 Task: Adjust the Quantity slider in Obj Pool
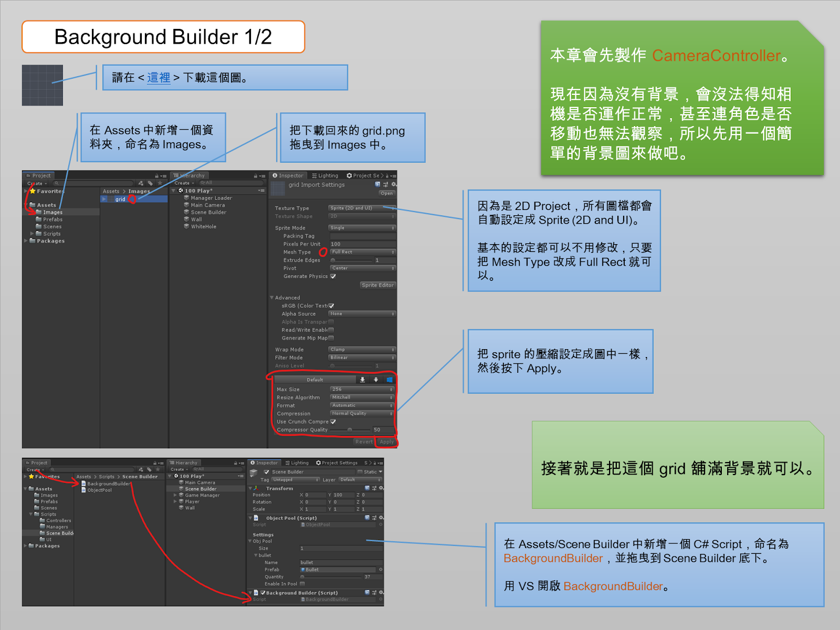click(x=330, y=576)
